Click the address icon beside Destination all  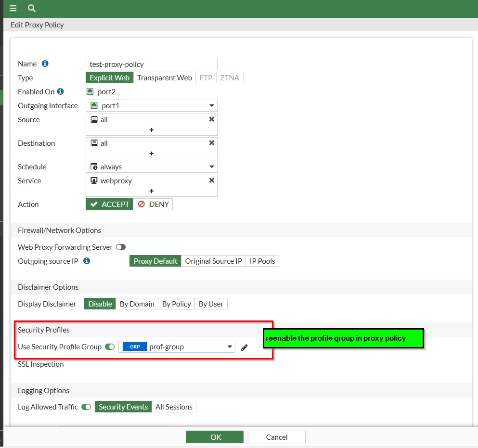tap(94, 143)
